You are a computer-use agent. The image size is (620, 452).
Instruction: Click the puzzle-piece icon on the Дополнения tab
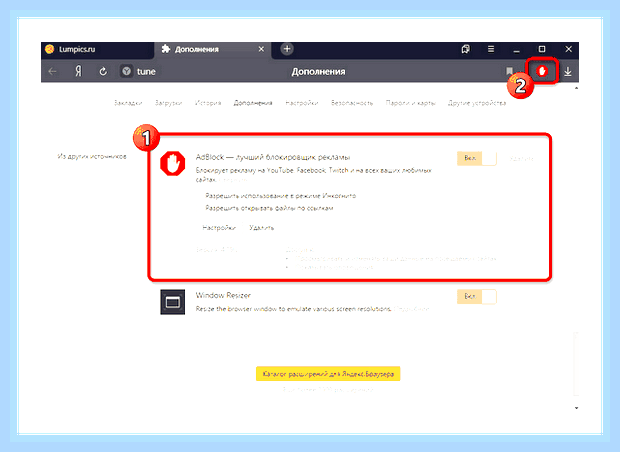pos(166,49)
